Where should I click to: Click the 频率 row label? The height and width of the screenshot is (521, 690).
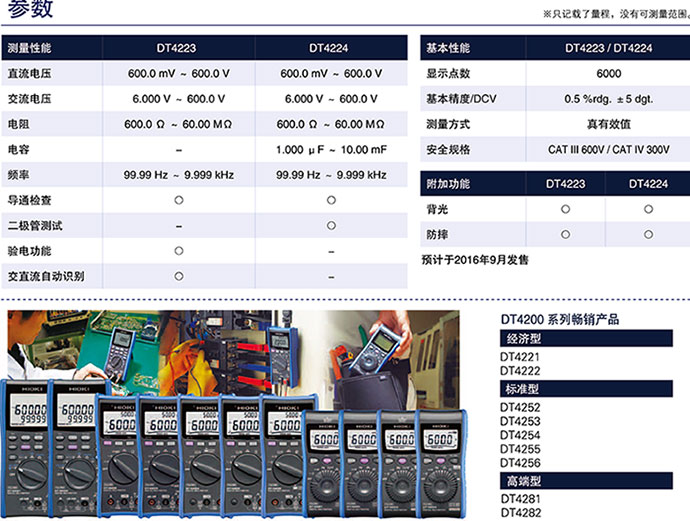18,175
